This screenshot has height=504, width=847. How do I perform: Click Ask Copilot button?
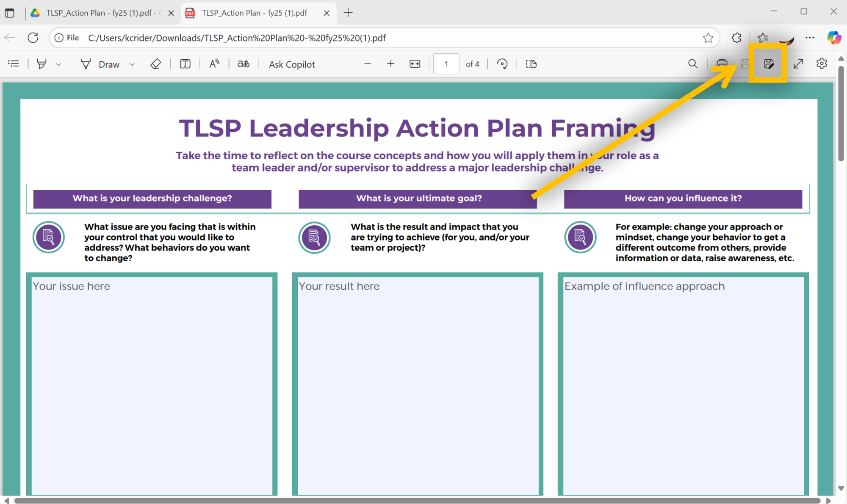pyautogui.click(x=292, y=64)
